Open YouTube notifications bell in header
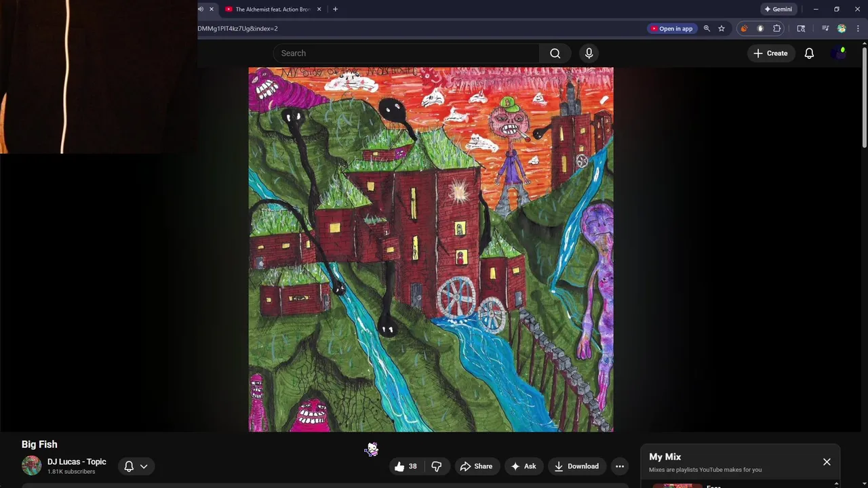The height and width of the screenshot is (488, 868). point(809,53)
